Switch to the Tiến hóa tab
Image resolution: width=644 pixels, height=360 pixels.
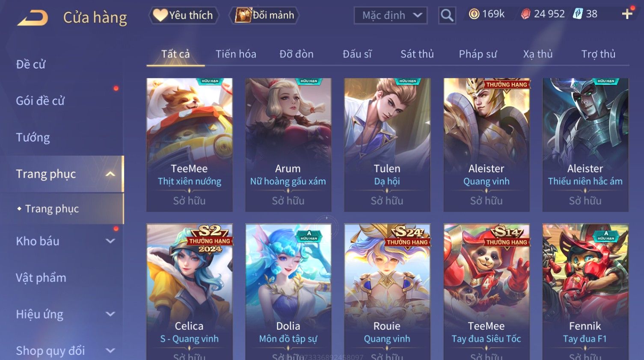236,54
